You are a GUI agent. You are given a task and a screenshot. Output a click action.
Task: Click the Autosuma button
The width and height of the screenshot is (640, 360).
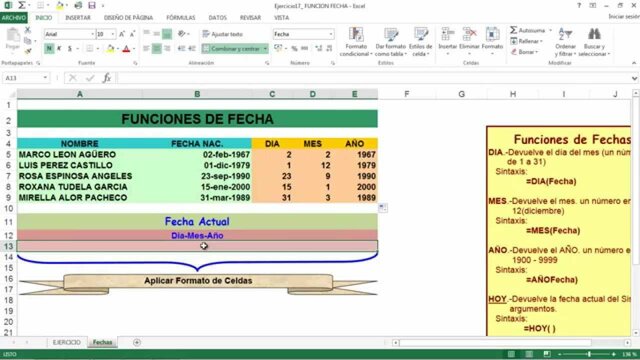tap(528, 30)
